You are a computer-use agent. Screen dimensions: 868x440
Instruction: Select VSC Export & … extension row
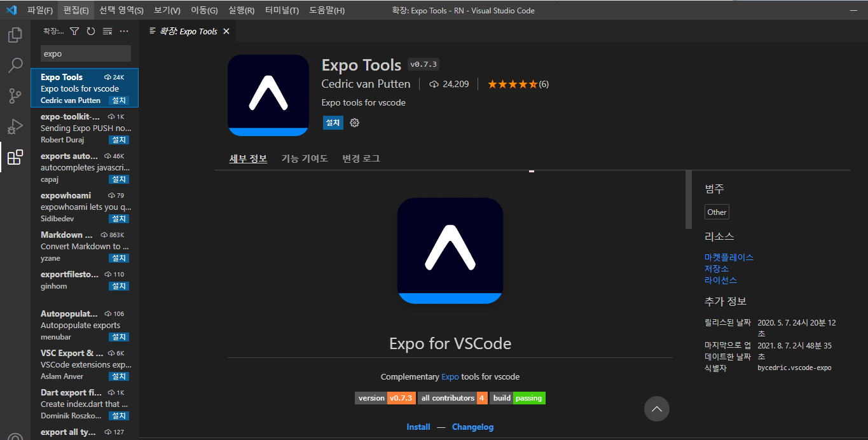pos(85,364)
